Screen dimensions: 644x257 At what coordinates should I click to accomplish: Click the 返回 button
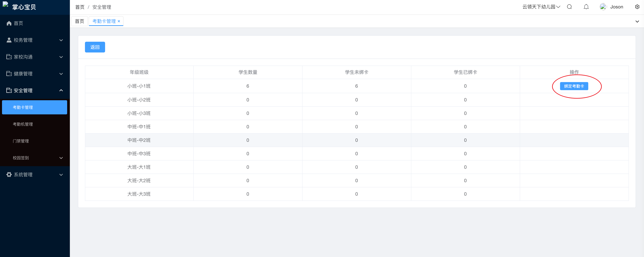click(x=95, y=47)
